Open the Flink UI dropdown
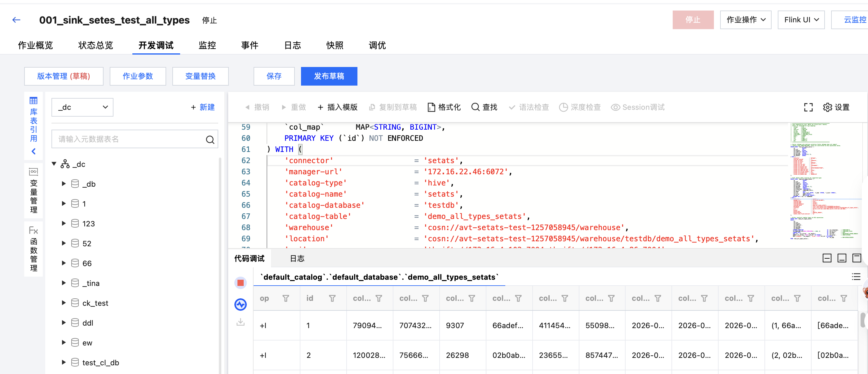Image resolution: width=868 pixels, height=374 pixels. (801, 20)
